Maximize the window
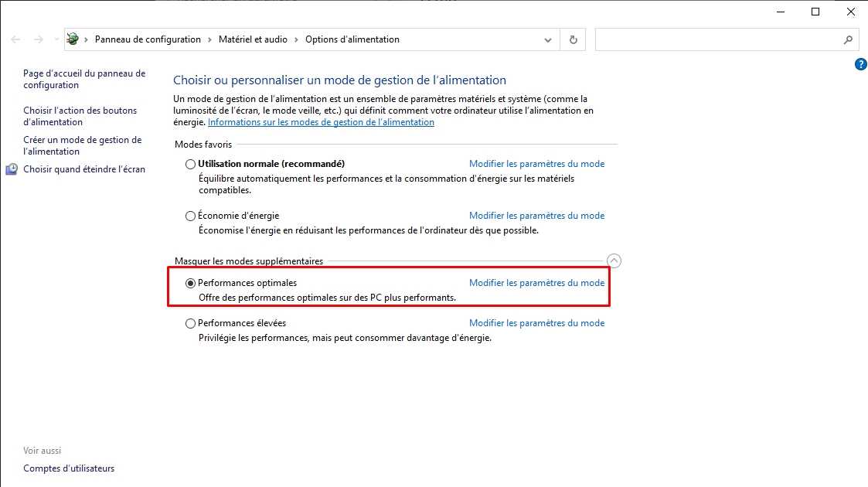The width and height of the screenshot is (868, 487). [x=815, y=12]
